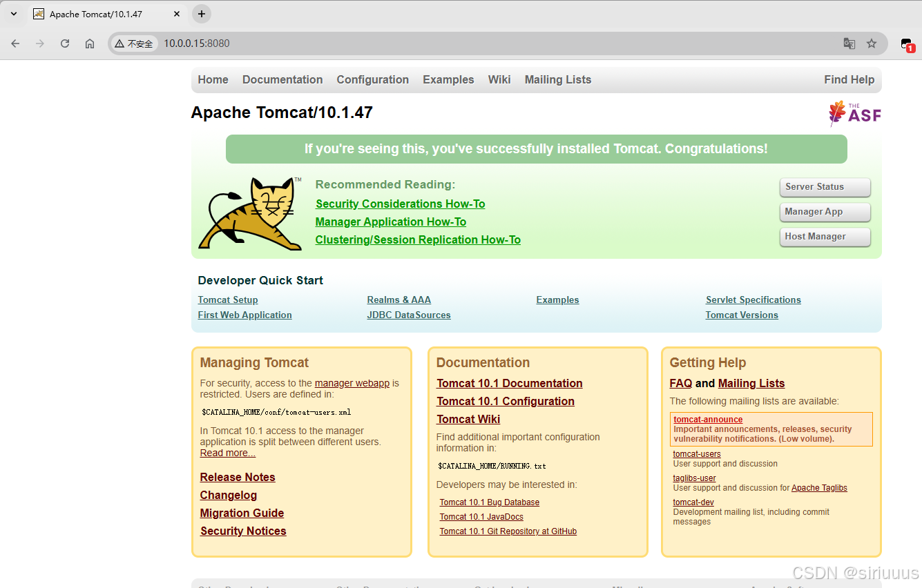This screenshot has height=588, width=922.
Task: Open the Apache Taglibs link
Action: coord(819,488)
